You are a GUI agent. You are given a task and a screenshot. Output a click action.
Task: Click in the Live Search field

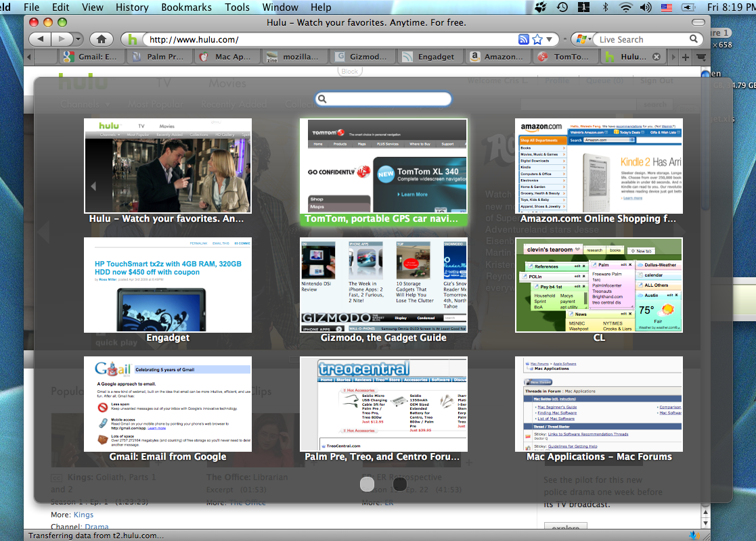point(641,39)
